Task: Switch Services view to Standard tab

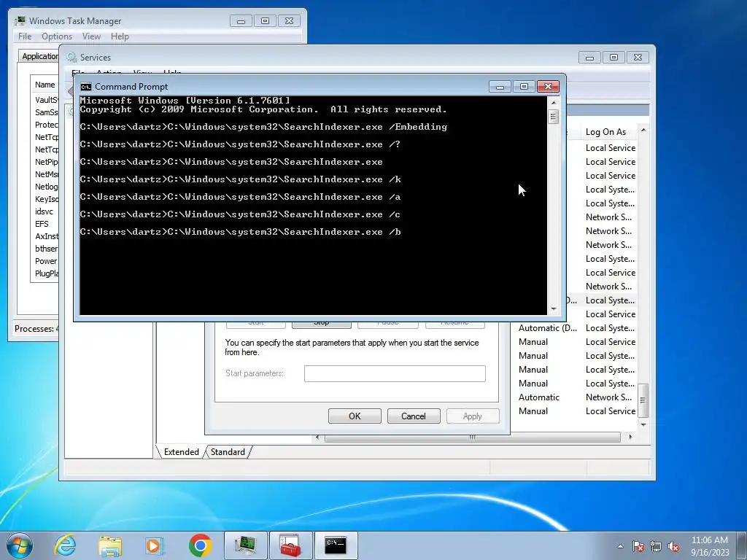Action: click(x=228, y=452)
